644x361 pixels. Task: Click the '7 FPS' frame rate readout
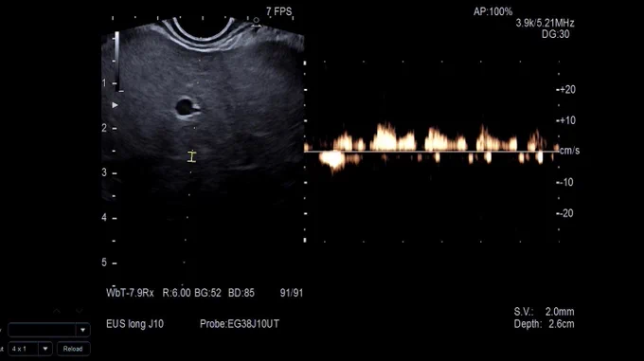click(x=278, y=11)
